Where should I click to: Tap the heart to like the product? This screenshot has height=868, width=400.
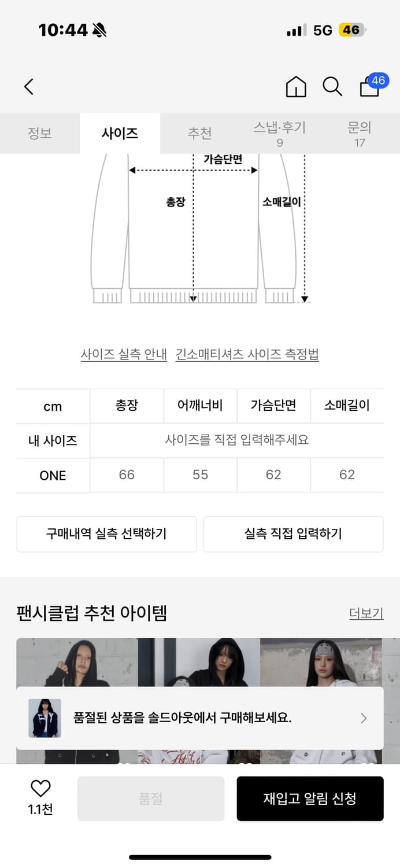(x=39, y=788)
